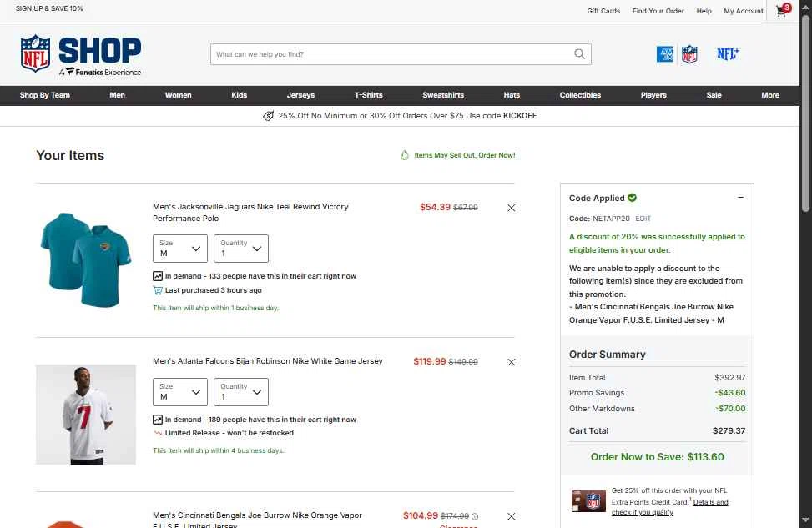Click the $119.99 Falcons jersey price
This screenshot has width=812, height=528.
tap(429, 361)
